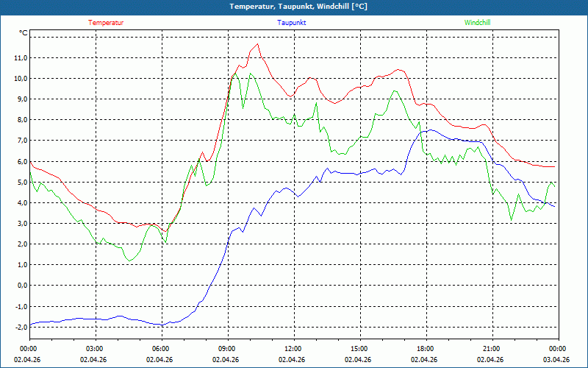The image size is (588, 368).
Task: Select the °C unit label on the y-axis
Action: click(23, 33)
